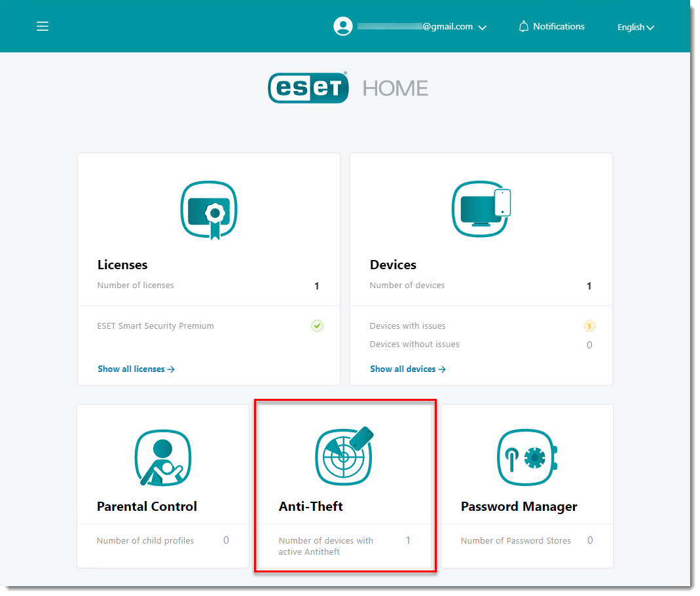This screenshot has width=700, height=596.
Task: Open the English language dropdown
Action: point(636,28)
